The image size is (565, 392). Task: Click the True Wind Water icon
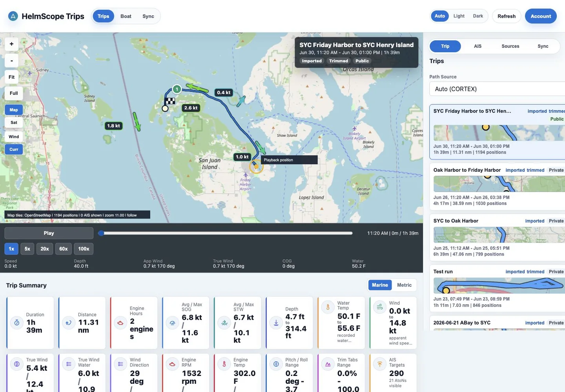pos(68,364)
